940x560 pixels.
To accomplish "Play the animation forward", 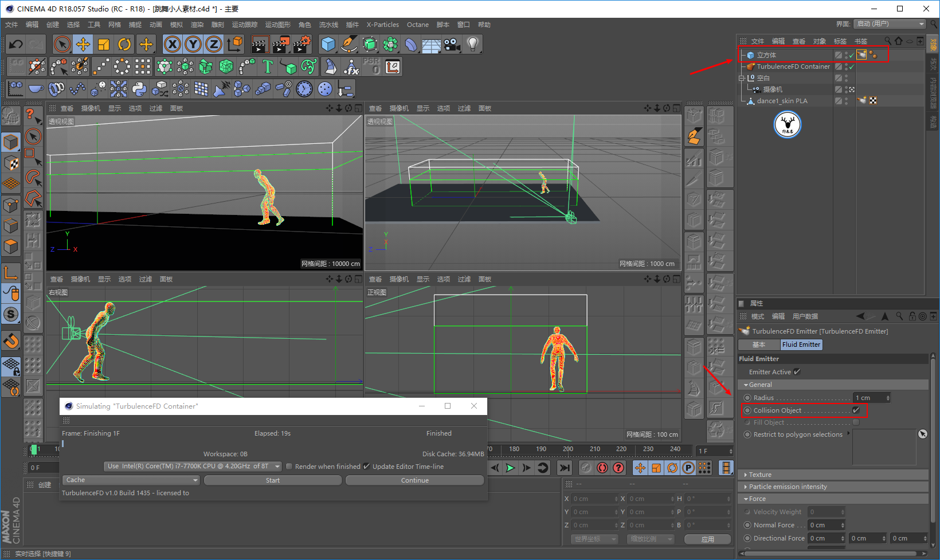I will pos(510,468).
